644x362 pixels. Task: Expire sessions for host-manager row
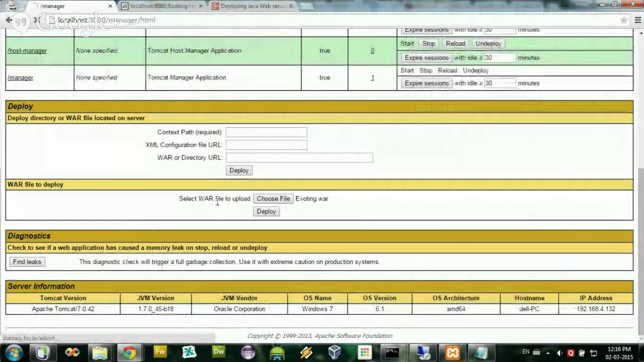coord(427,58)
